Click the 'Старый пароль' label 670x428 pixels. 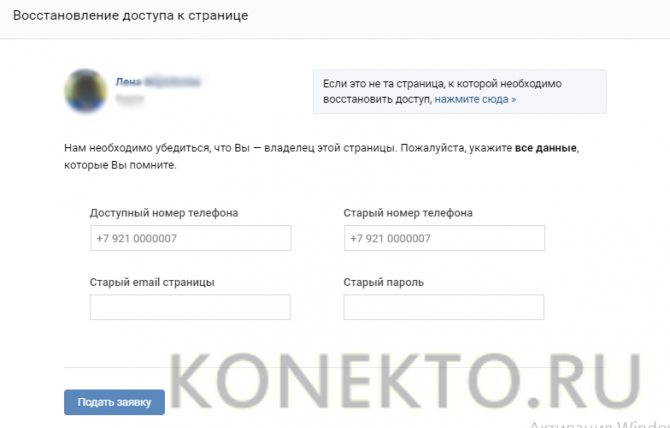pyautogui.click(x=384, y=282)
